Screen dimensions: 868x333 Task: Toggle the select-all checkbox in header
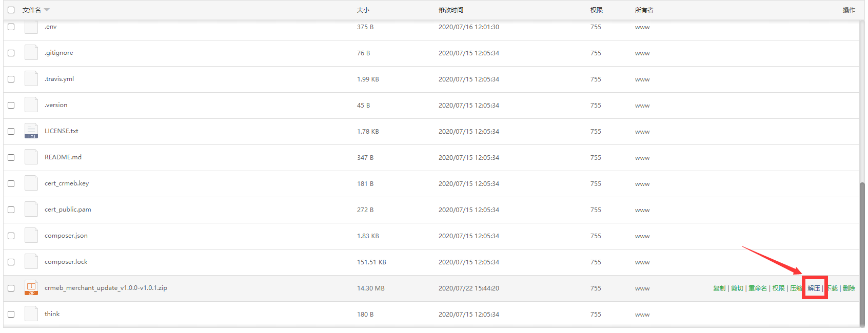point(11,10)
